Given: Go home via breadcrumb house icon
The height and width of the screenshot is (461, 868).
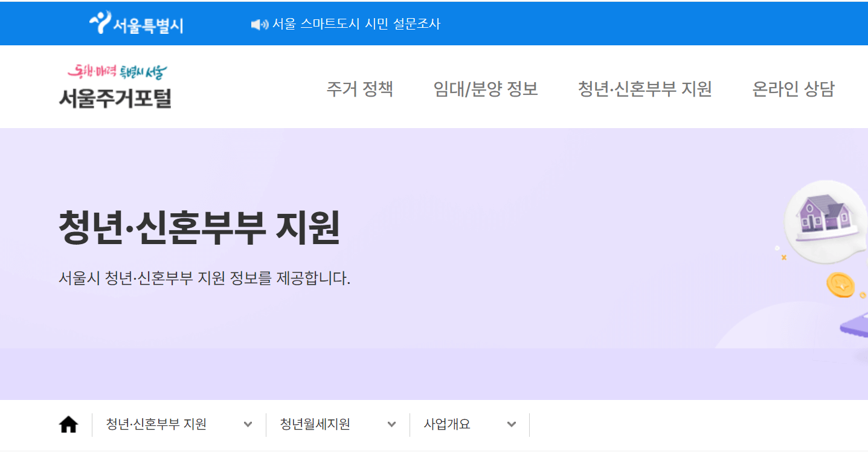Looking at the screenshot, I should pyautogui.click(x=69, y=425).
